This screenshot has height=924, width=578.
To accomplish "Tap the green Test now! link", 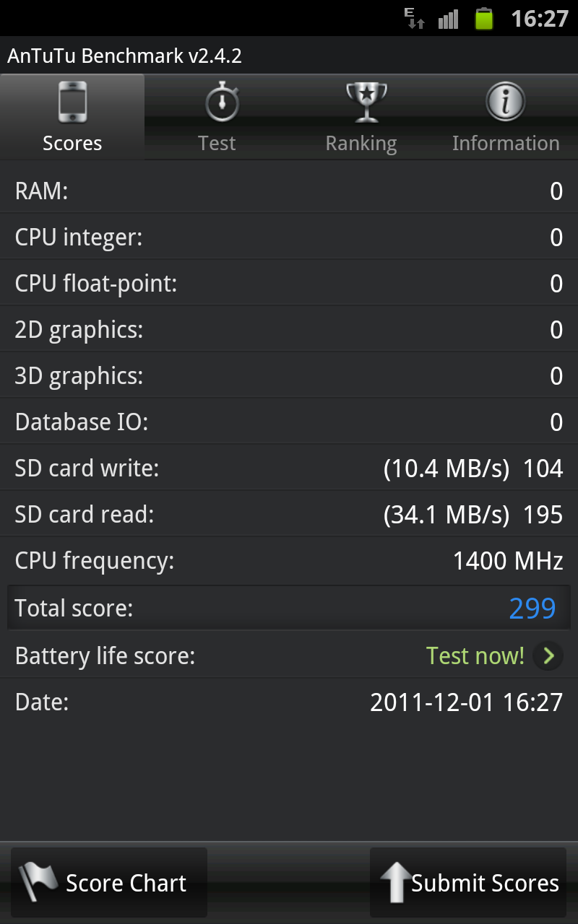I will pyautogui.click(x=475, y=655).
